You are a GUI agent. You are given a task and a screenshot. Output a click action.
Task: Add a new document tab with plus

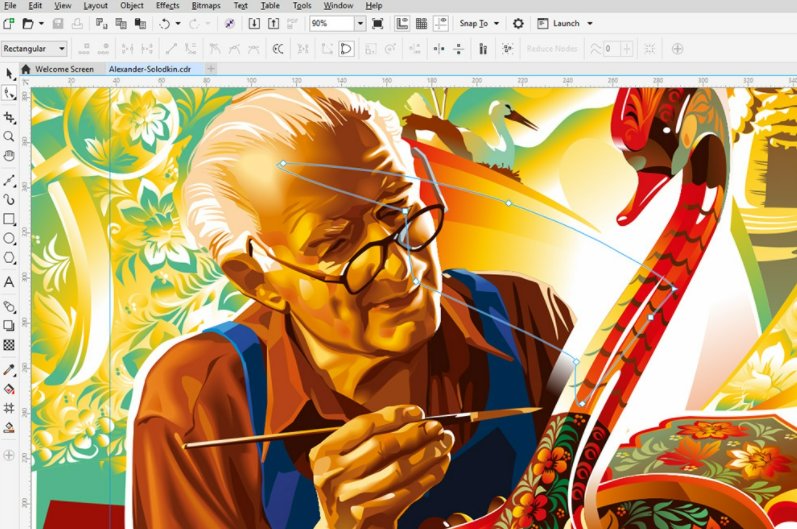211,69
